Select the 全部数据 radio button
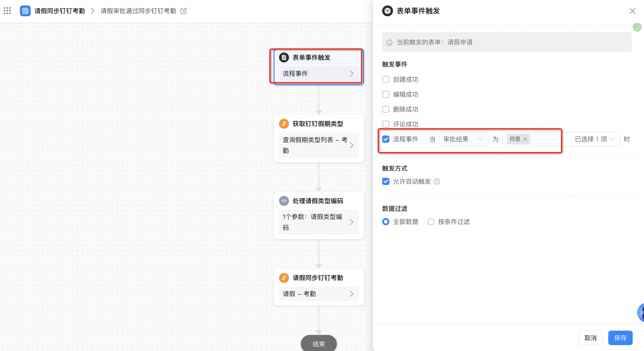 pos(386,222)
